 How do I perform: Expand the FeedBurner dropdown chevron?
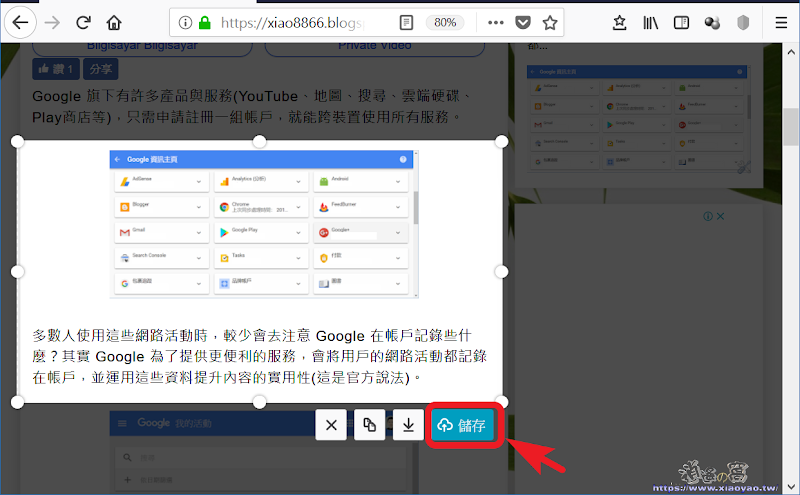click(x=398, y=207)
